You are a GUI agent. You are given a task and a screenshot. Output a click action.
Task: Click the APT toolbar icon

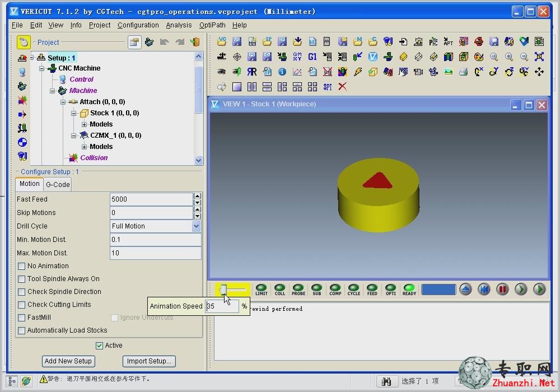pyautogui.click(x=448, y=42)
